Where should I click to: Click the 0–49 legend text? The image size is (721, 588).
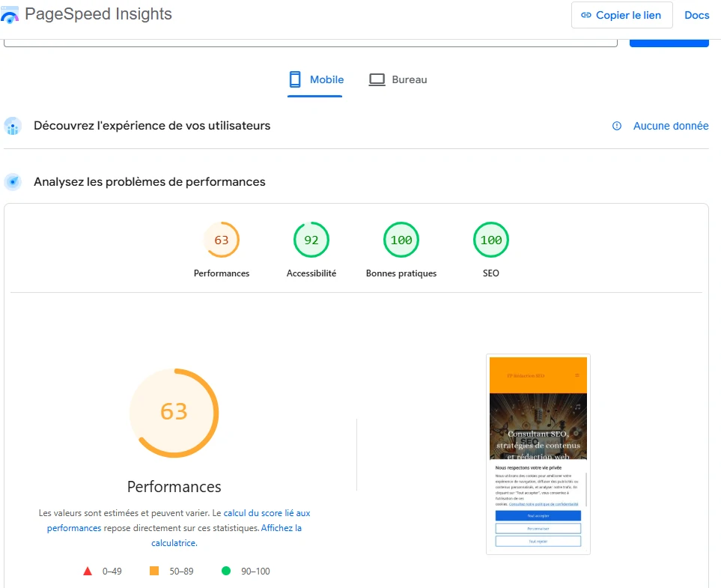click(112, 572)
